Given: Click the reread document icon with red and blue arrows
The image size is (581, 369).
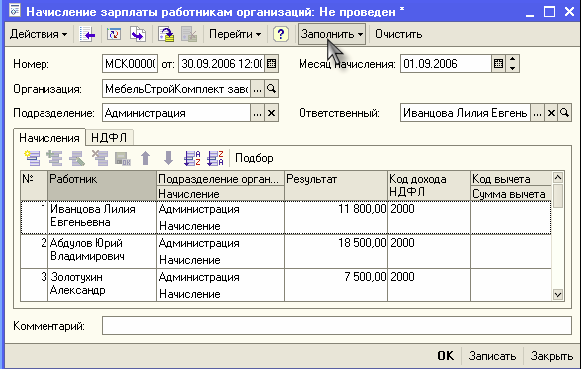Looking at the screenshot, I should pyautogui.click(x=114, y=34).
